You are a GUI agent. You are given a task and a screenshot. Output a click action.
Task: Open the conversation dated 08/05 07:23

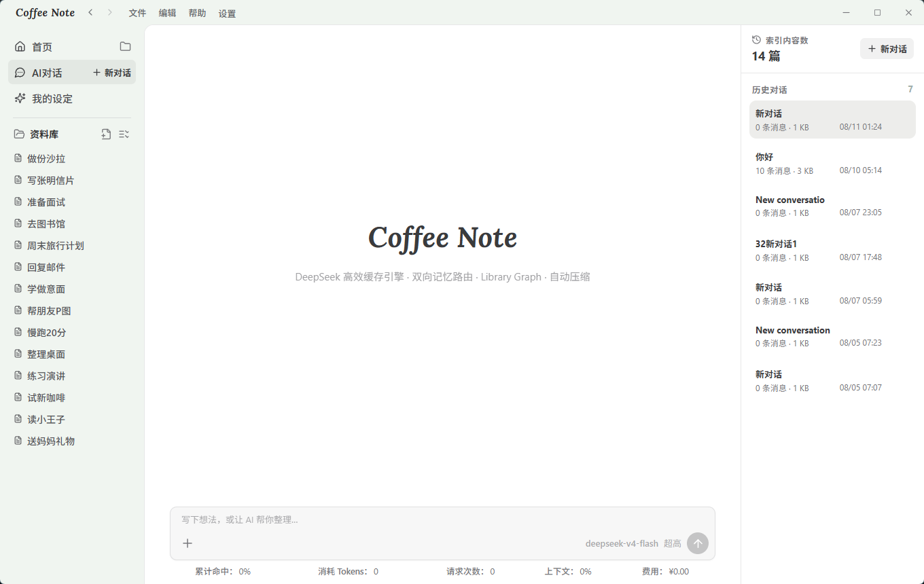tap(832, 337)
